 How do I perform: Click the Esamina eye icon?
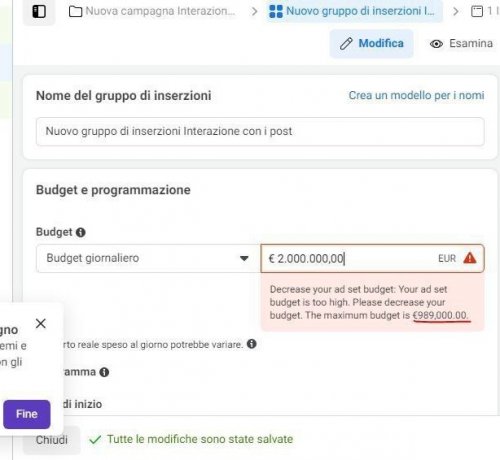coord(436,44)
